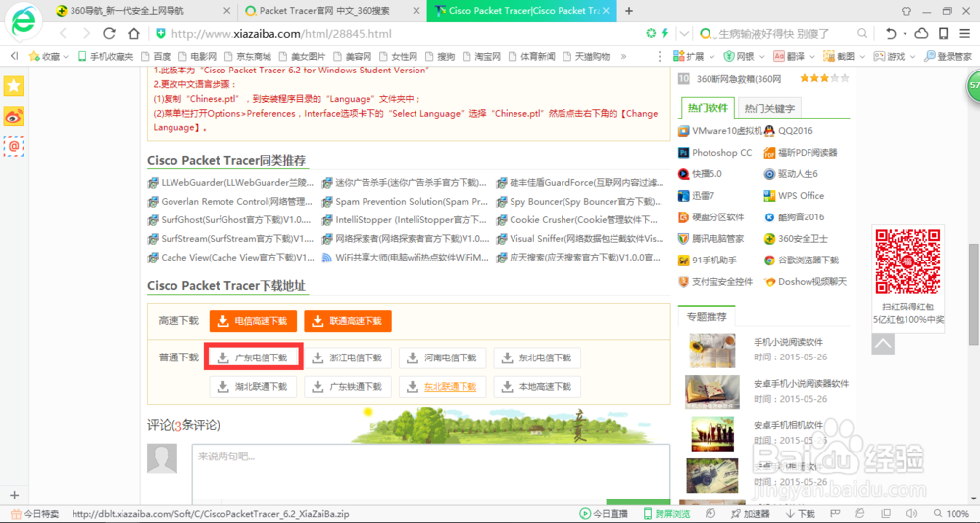980x523 pixels.
Task: Click the sidebar add plus icon
Action: (14, 496)
